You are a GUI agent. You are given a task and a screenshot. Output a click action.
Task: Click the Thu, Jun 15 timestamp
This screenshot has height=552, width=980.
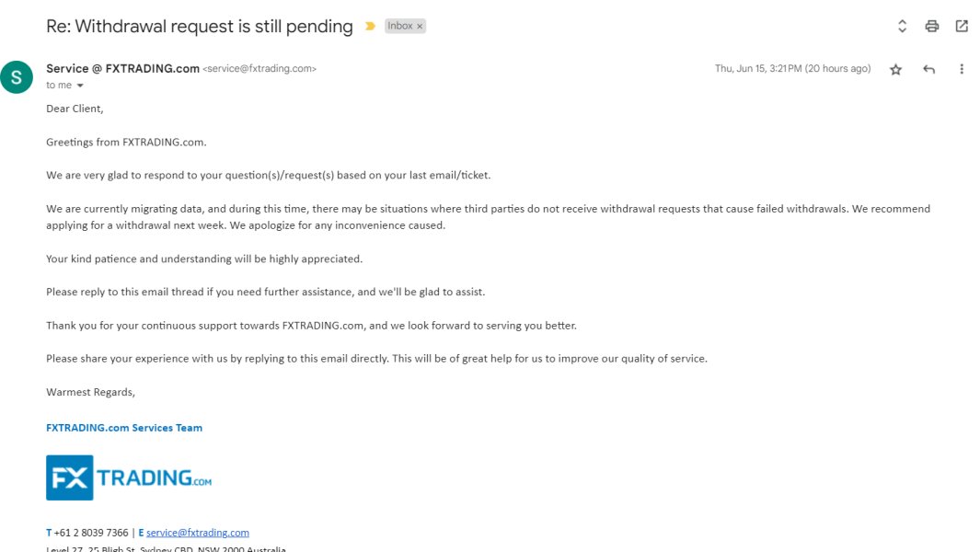792,69
